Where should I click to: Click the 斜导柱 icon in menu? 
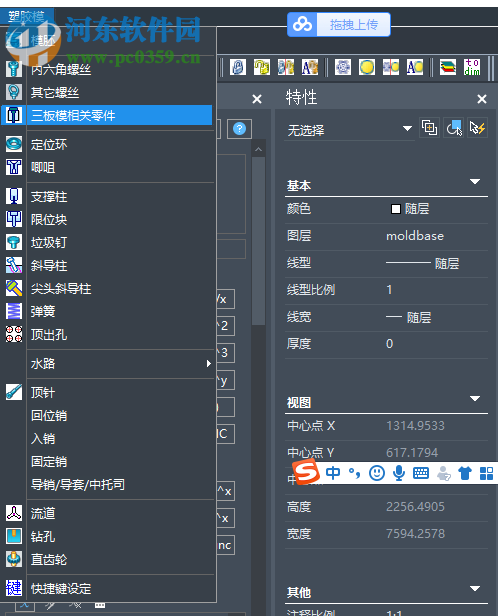click(x=14, y=265)
